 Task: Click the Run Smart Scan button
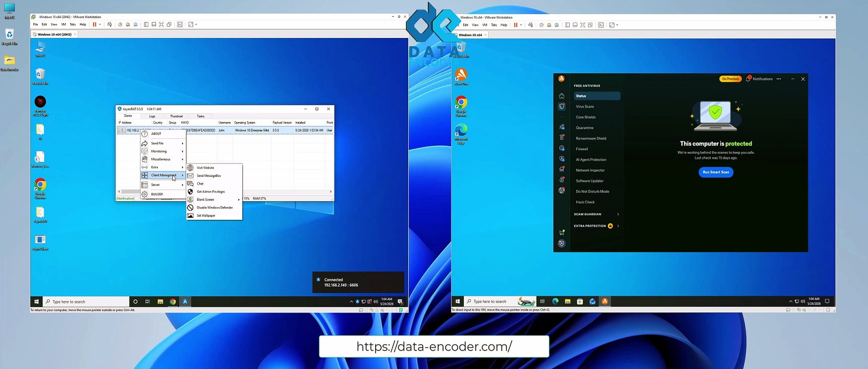(x=716, y=172)
